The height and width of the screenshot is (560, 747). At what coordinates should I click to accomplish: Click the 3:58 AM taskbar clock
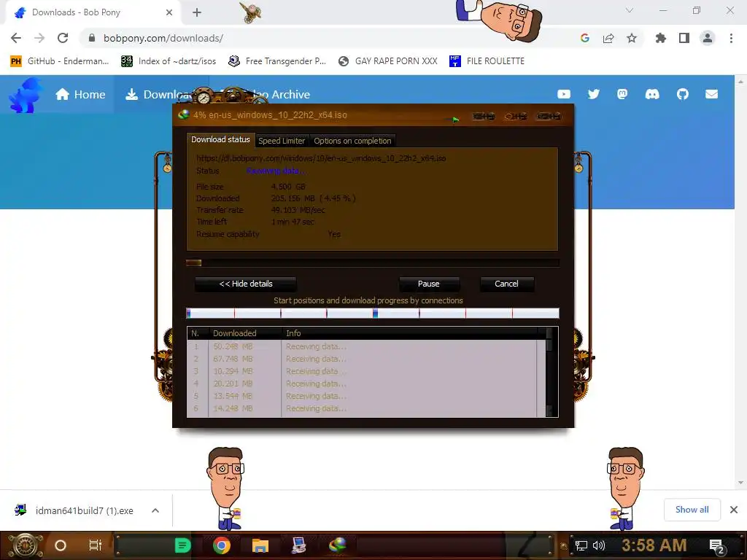click(x=654, y=545)
